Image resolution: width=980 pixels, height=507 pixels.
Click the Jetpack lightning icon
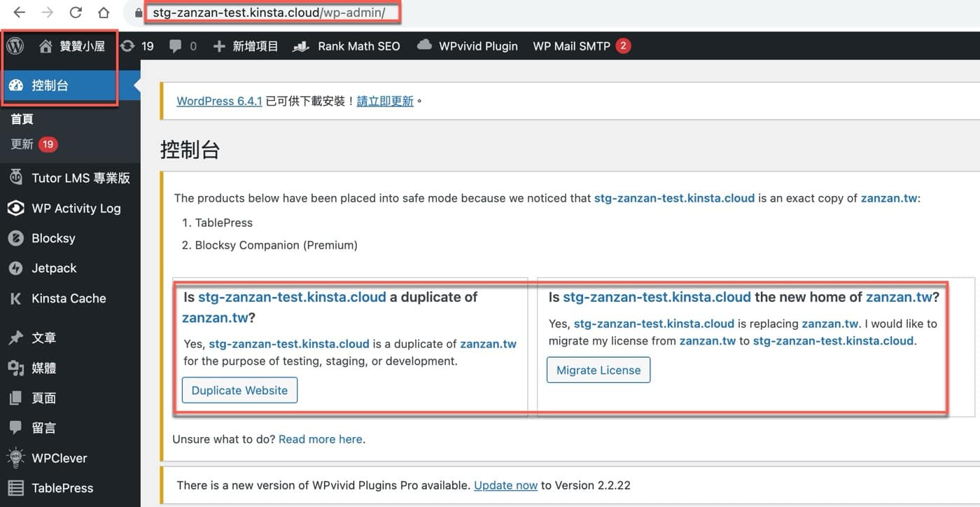(16, 268)
